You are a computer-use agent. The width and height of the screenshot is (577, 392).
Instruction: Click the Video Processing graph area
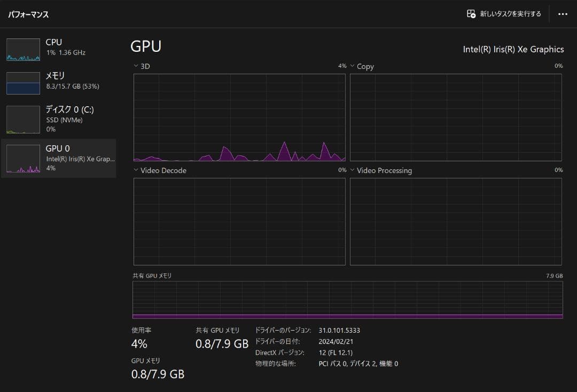point(456,221)
